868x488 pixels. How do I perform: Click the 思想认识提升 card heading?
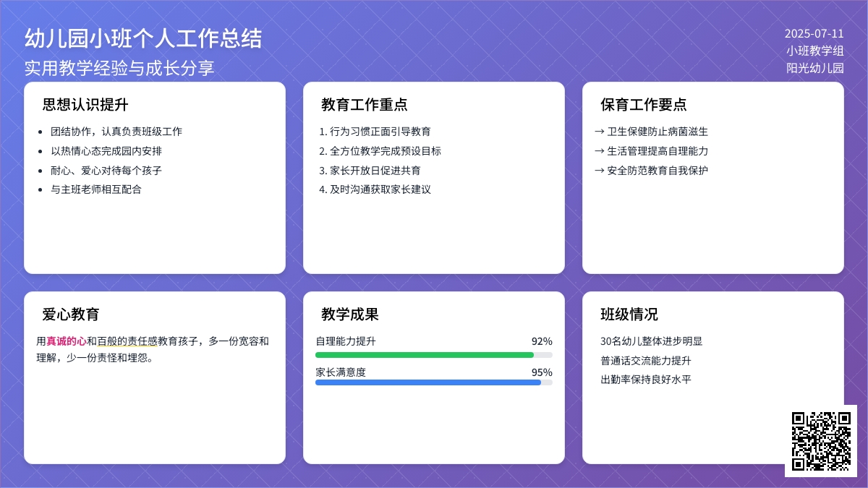click(85, 105)
